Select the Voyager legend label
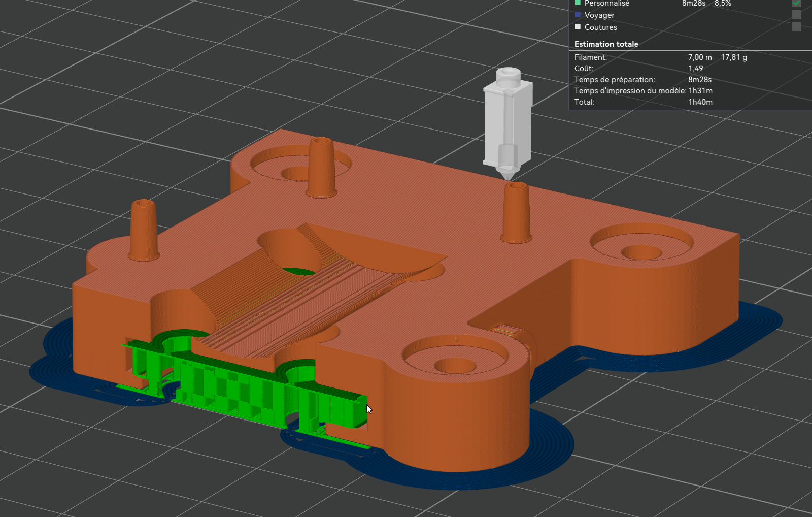Screen dimensions: 812x517 599,15
